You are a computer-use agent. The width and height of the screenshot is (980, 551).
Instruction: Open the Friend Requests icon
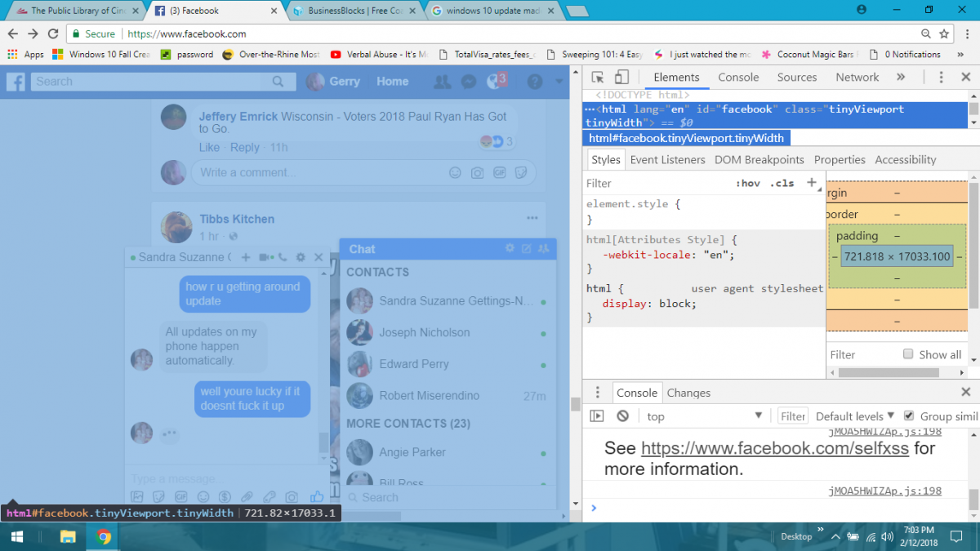442,82
